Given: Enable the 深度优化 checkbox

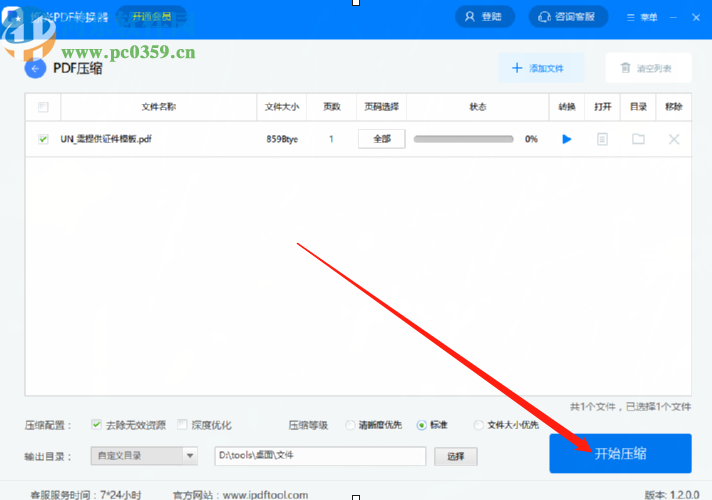Looking at the screenshot, I should click(182, 424).
